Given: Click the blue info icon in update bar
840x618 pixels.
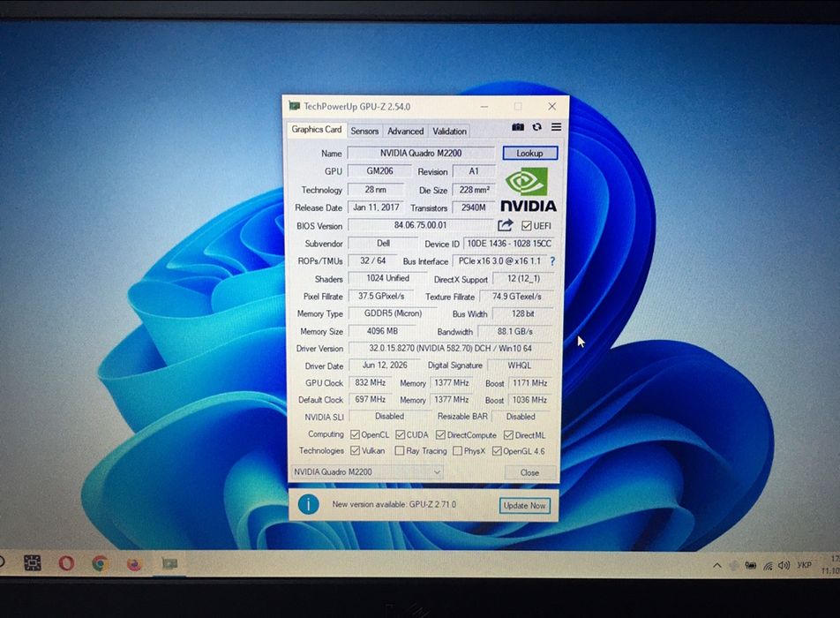Looking at the screenshot, I should point(309,504).
